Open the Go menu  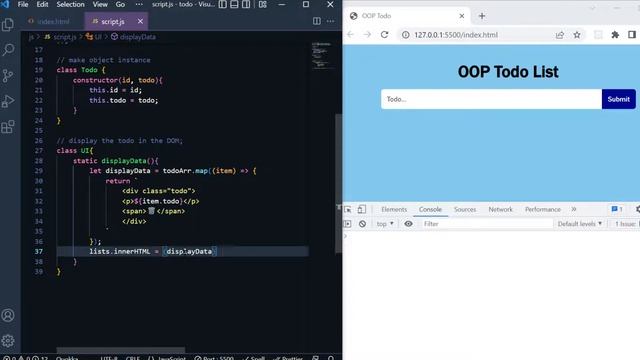pyautogui.click(x=120, y=4)
